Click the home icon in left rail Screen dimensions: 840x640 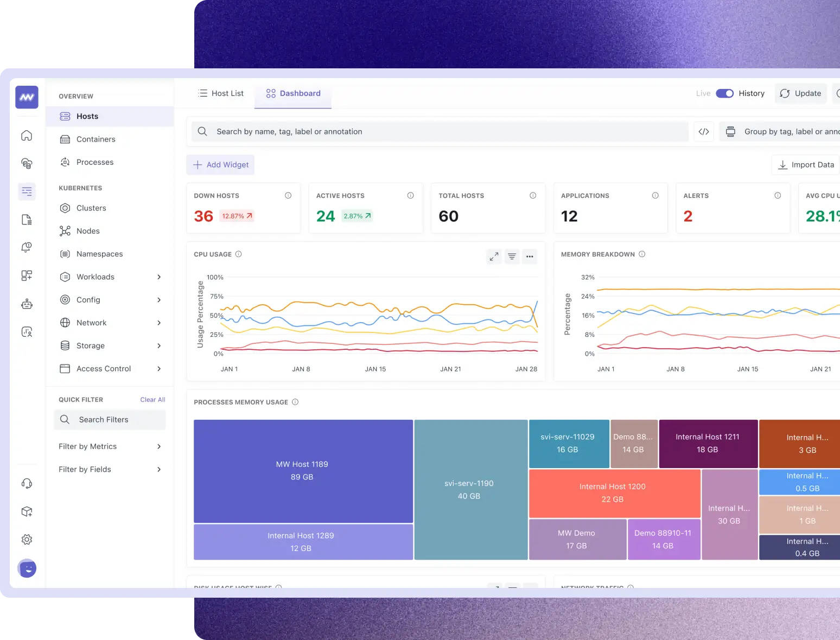coord(27,136)
